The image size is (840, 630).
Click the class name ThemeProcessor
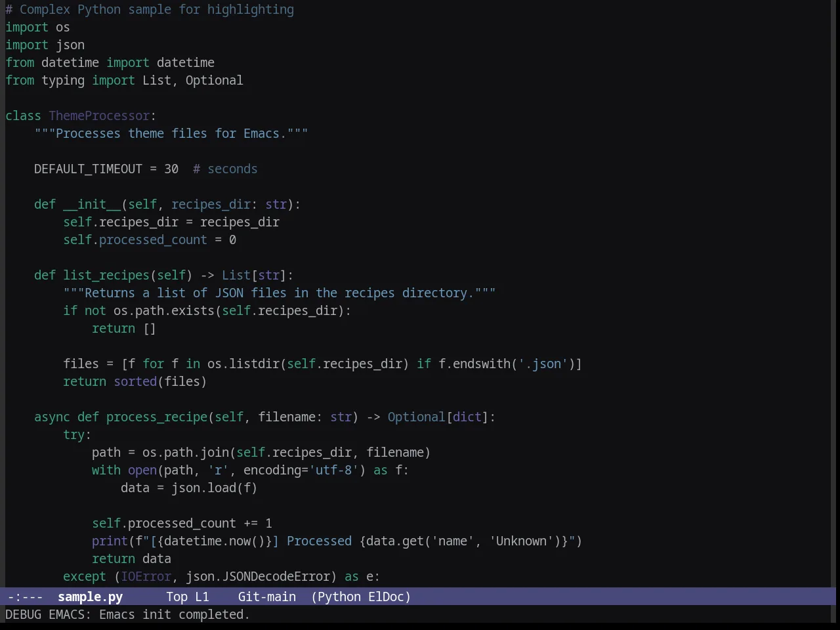[99, 115]
